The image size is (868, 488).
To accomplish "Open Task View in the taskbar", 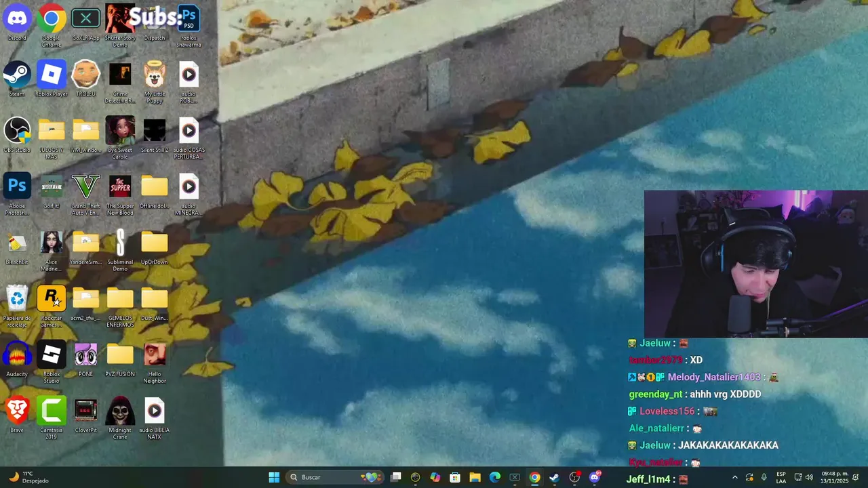I will 396,477.
